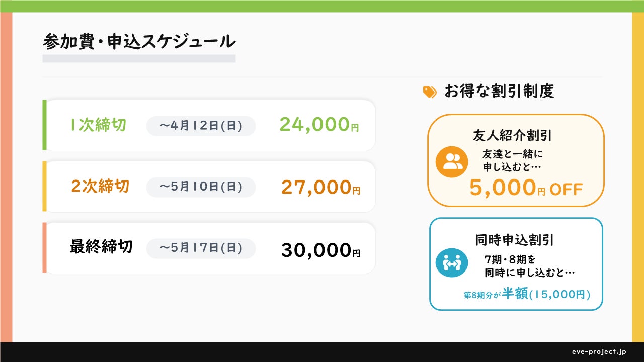This screenshot has height=362, width=644.
Task: Click the 参加費・申込スケジュール heading
Action: [x=139, y=42]
